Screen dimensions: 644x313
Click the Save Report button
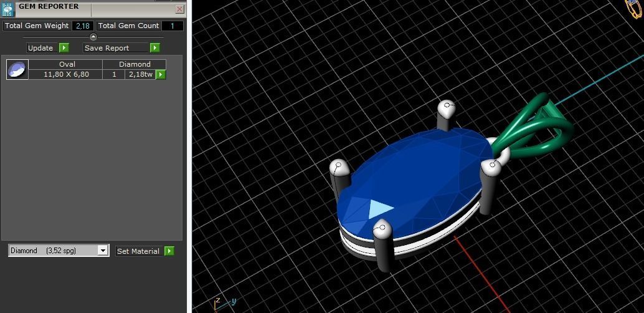(116, 48)
